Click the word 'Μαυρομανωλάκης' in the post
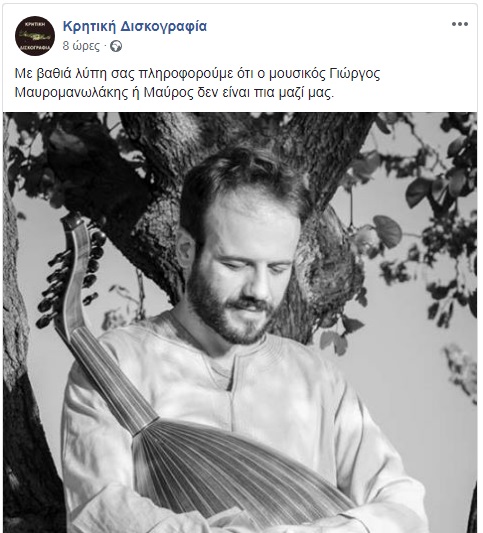The image size is (483, 533). [x=71, y=92]
